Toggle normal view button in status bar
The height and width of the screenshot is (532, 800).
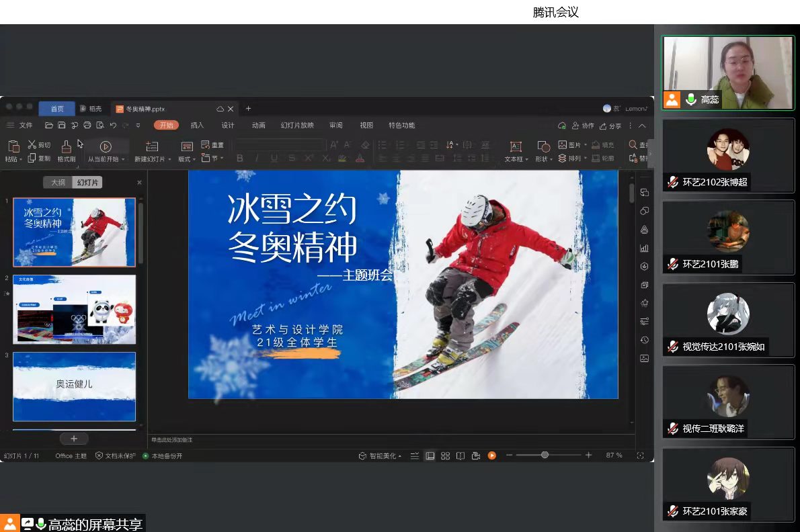point(430,455)
